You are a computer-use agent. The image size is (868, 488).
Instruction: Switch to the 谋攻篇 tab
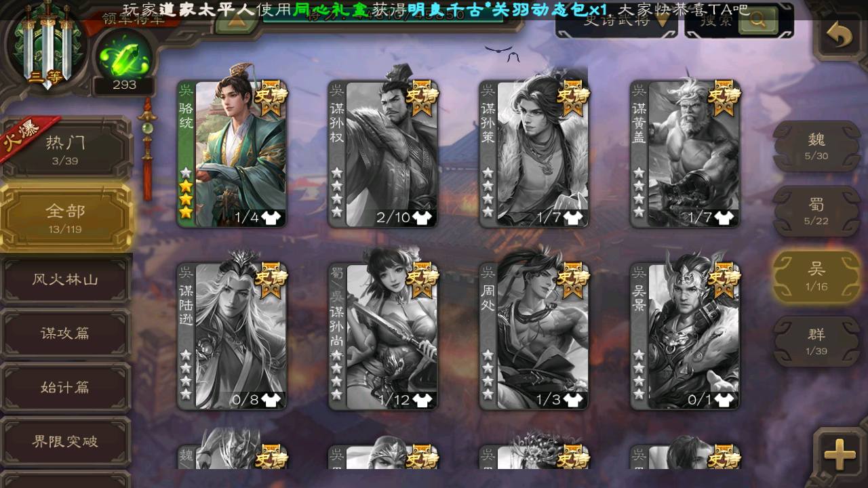(66, 333)
